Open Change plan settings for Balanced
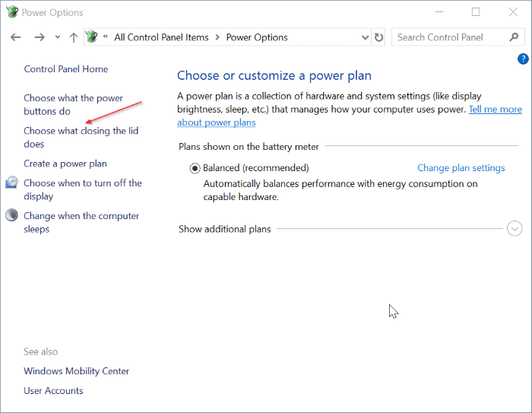The height and width of the screenshot is (413, 532). coord(461,168)
